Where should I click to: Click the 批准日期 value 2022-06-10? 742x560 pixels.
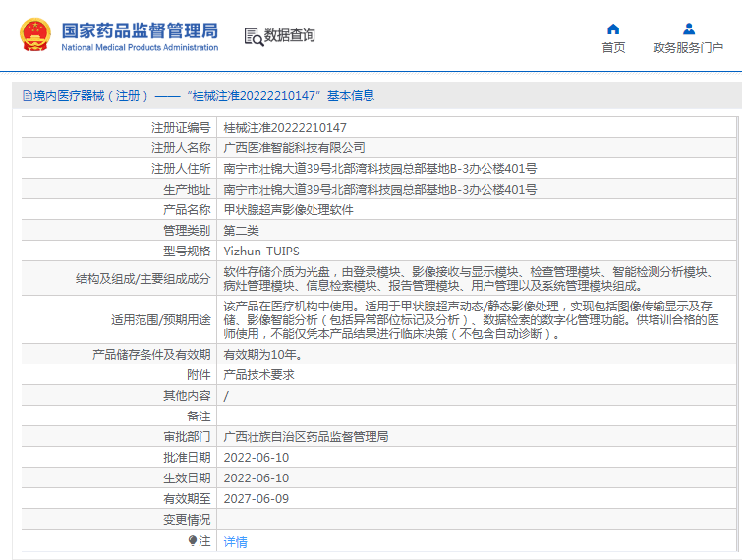[x=256, y=458]
